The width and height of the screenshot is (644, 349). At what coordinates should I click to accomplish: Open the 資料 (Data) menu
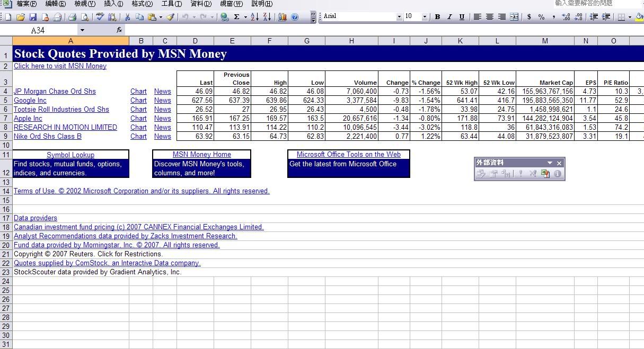(201, 4)
